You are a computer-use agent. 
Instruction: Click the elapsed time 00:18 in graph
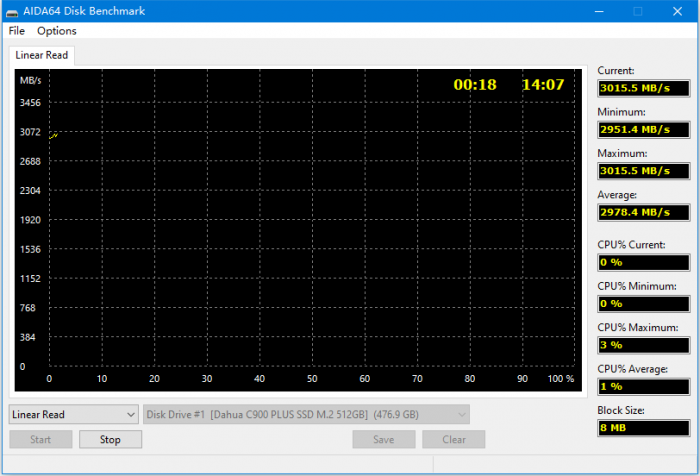point(475,85)
